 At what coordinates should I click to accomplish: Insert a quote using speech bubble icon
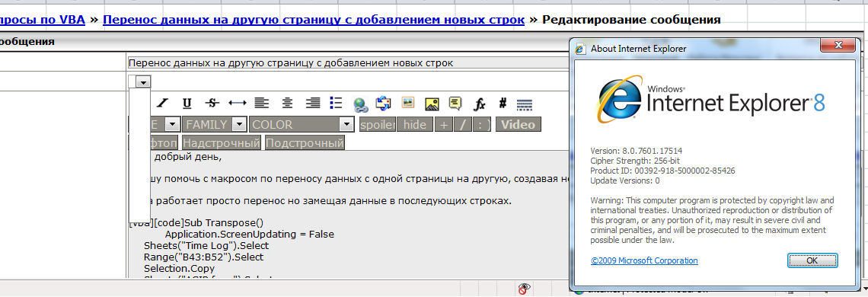point(455,103)
